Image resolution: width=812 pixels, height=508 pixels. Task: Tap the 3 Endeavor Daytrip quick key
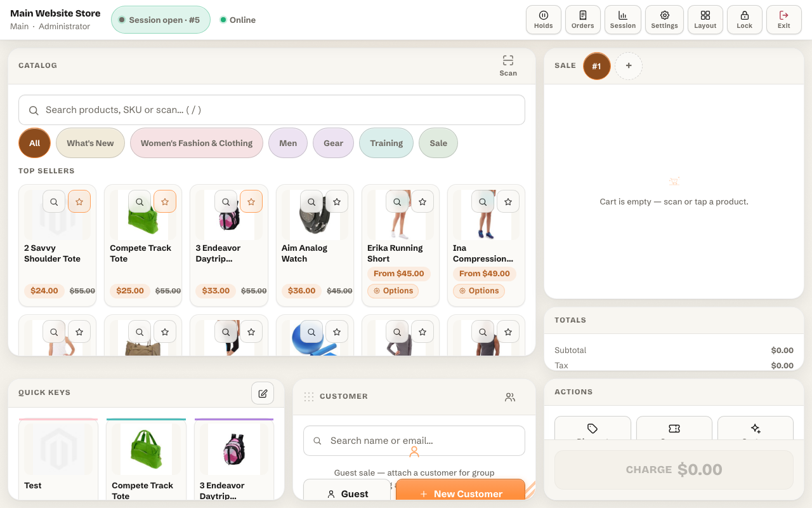coord(234,459)
